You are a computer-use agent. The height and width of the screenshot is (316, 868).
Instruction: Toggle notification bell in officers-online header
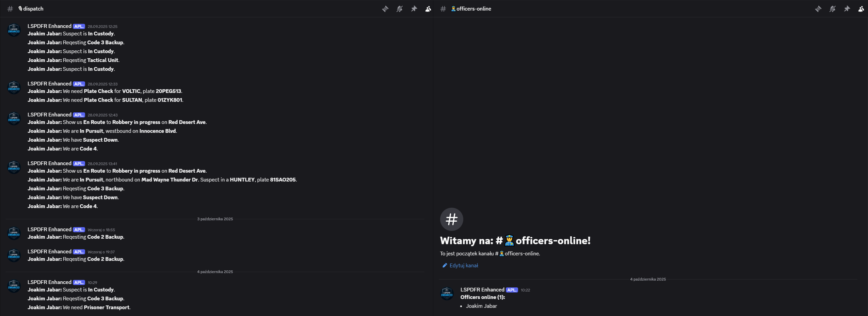833,9
